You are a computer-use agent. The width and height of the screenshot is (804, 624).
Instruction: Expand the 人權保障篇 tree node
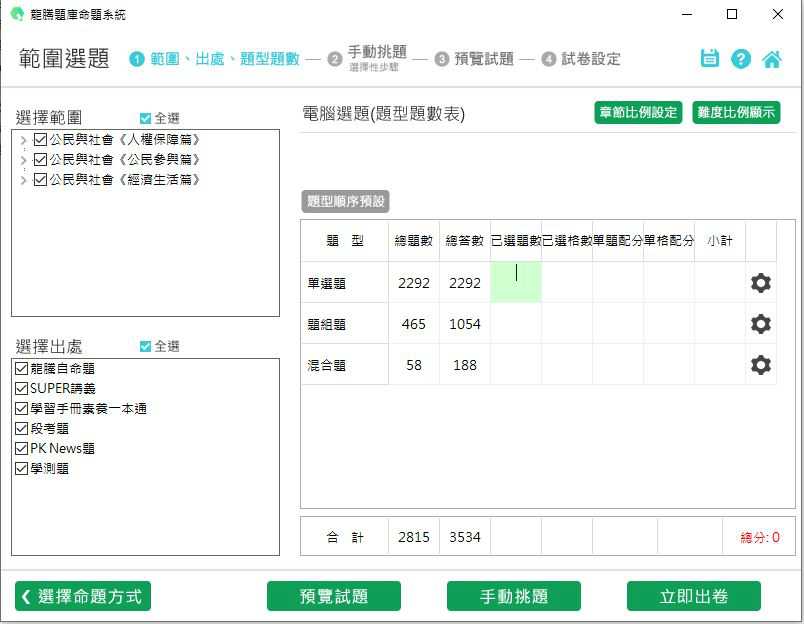coord(23,140)
